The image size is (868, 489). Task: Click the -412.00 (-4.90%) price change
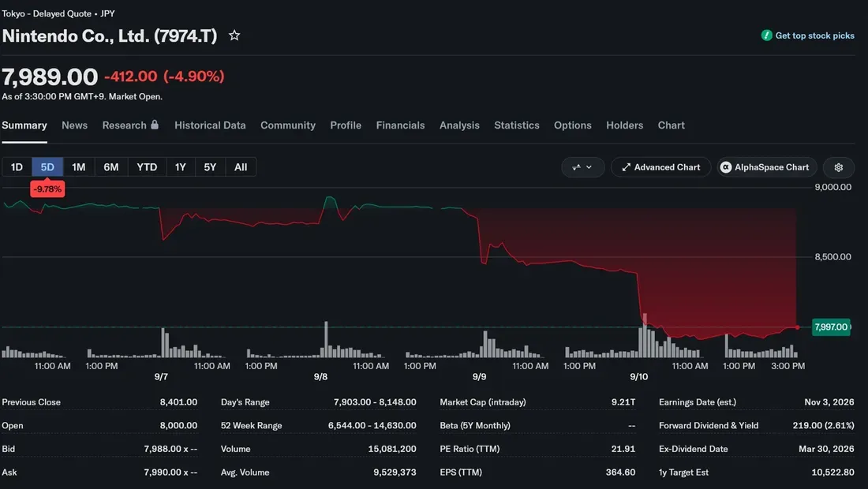click(164, 77)
